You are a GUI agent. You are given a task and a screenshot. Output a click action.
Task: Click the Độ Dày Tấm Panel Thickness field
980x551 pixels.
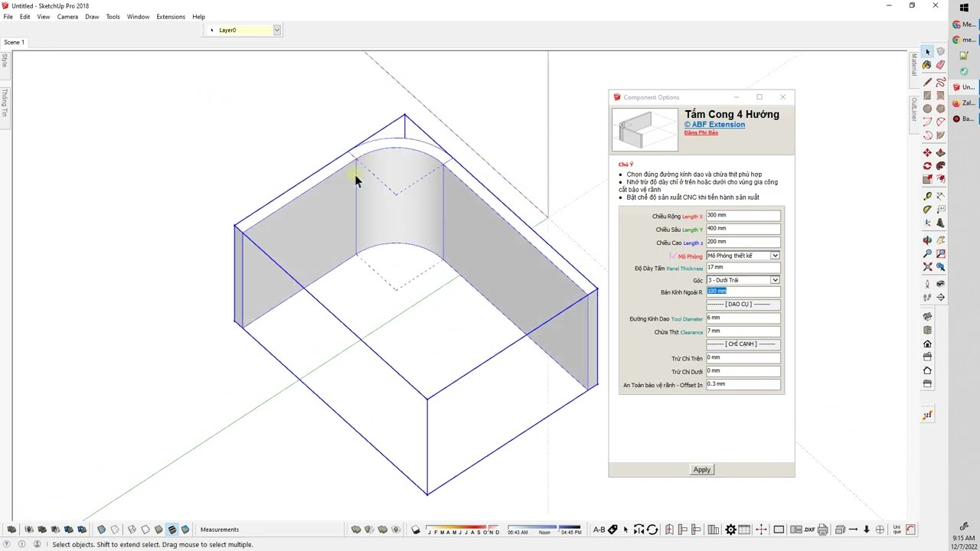(x=743, y=267)
